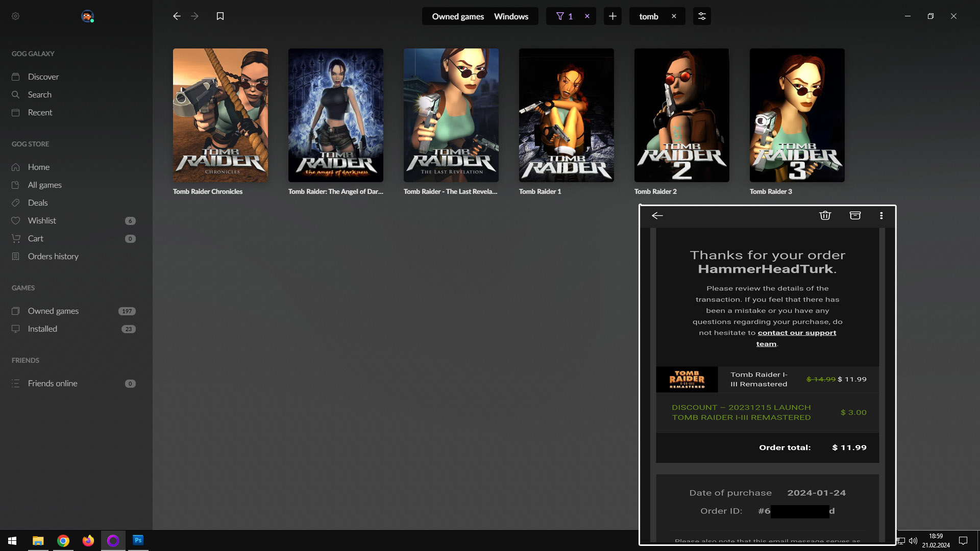Go back in the email overlay
Viewport: 980px width, 551px height.
click(x=657, y=216)
